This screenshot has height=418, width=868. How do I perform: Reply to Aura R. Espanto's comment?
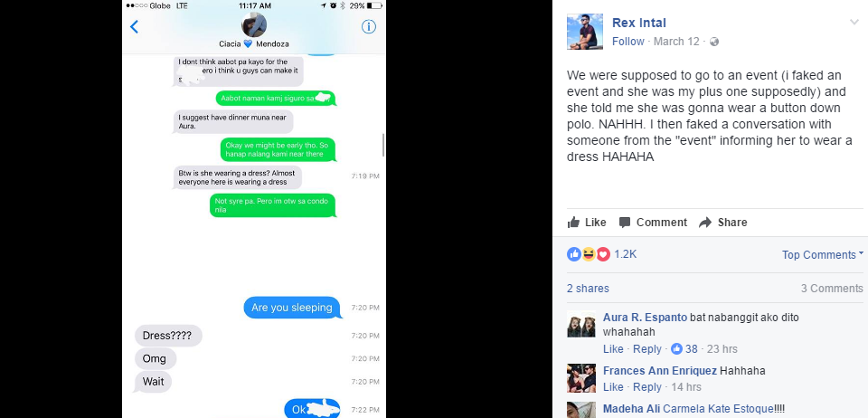pyautogui.click(x=647, y=349)
